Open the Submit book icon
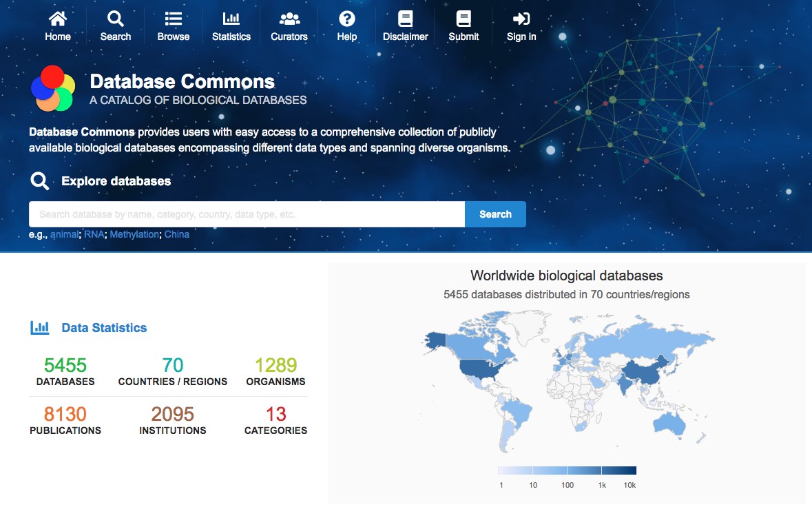 click(x=464, y=19)
